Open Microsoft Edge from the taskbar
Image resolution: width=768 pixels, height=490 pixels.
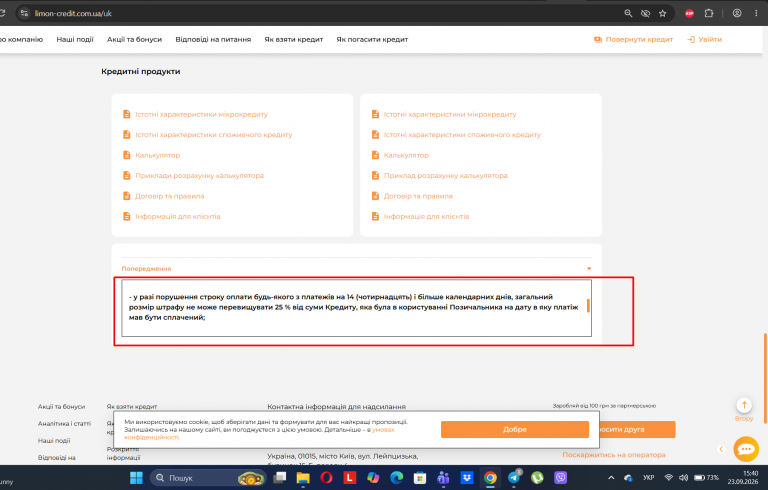[x=397, y=478]
